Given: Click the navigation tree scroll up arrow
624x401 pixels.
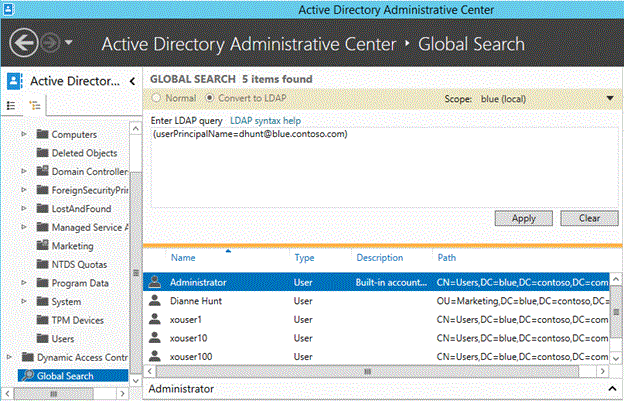Looking at the screenshot, I should point(136,128).
